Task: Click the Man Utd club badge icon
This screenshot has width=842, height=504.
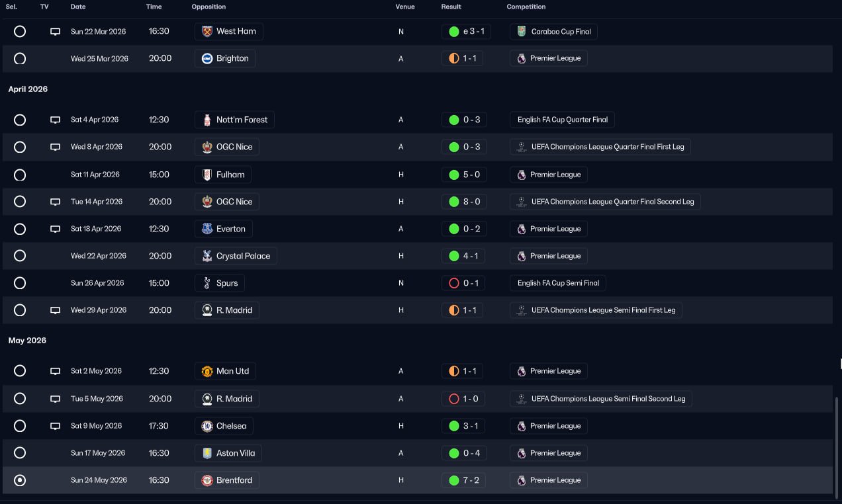Action: click(x=207, y=372)
